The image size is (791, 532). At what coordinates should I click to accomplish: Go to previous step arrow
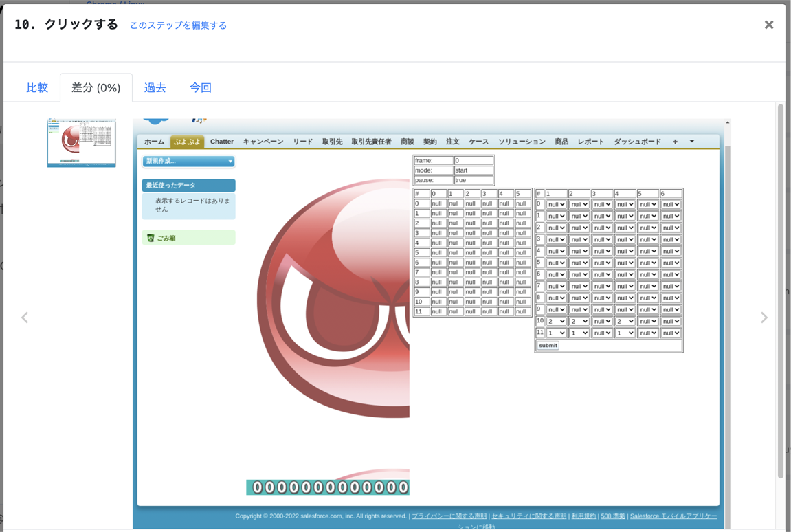pyautogui.click(x=25, y=318)
